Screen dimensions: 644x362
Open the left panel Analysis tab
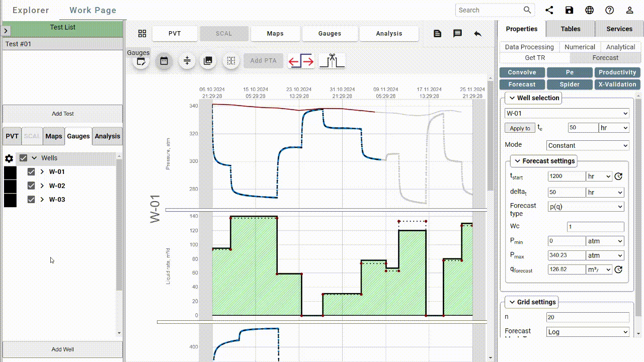tap(108, 136)
